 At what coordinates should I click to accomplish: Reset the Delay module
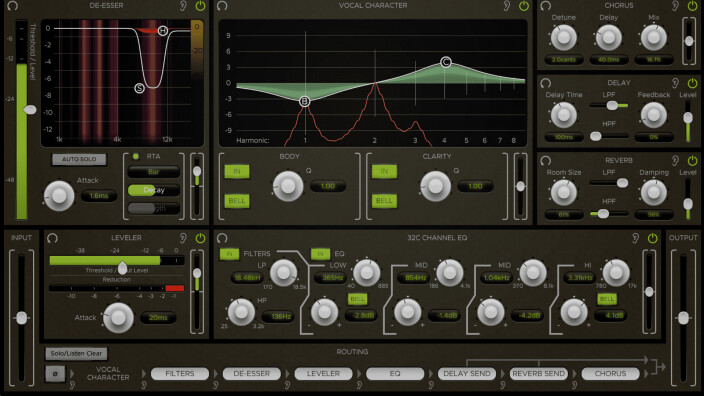pyautogui.click(x=546, y=83)
